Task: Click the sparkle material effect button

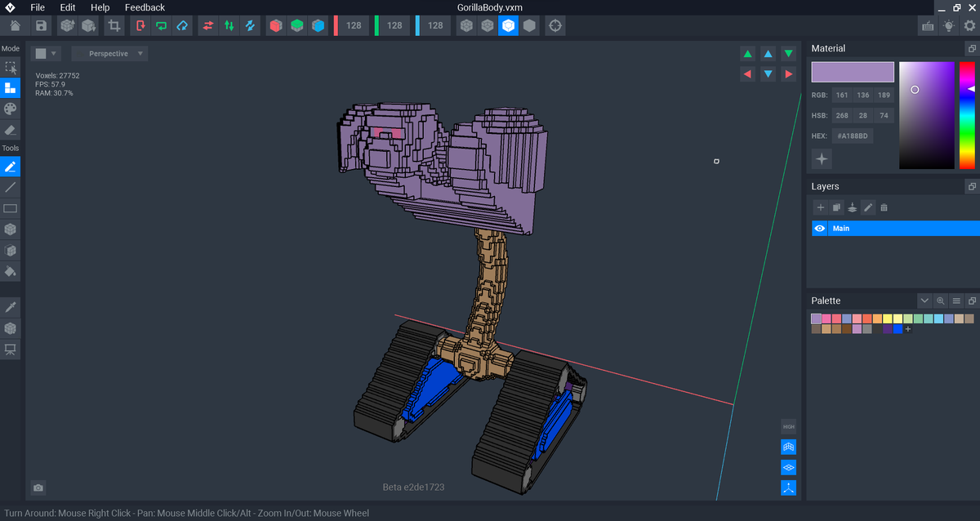Action: (822, 158)
